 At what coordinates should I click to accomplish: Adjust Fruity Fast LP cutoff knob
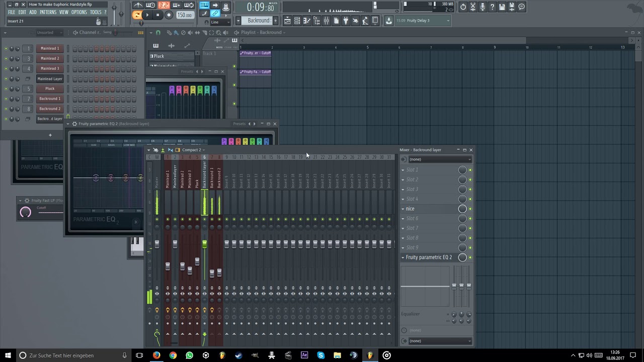(x=25, y=212)
